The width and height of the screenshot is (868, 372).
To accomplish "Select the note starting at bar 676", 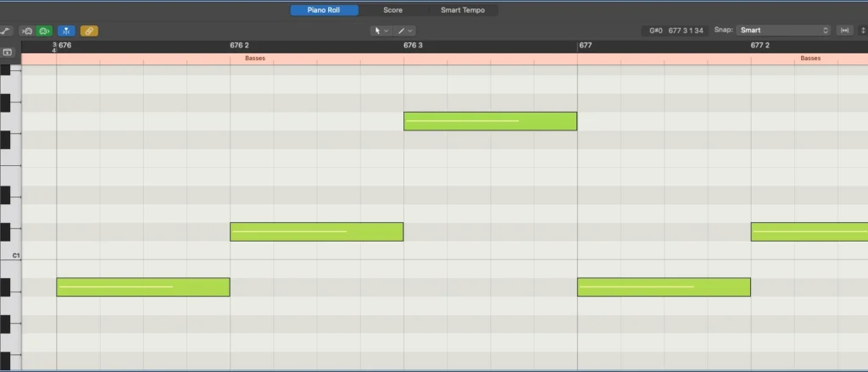I will coord(142,286).
